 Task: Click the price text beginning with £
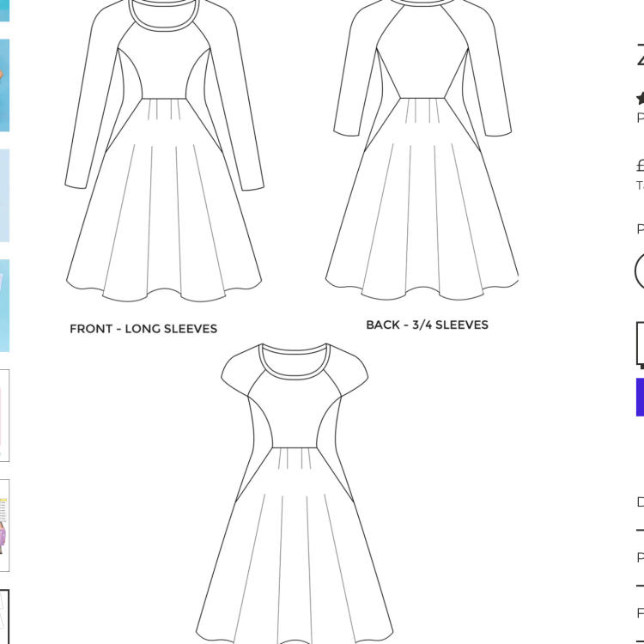point(640,167)
